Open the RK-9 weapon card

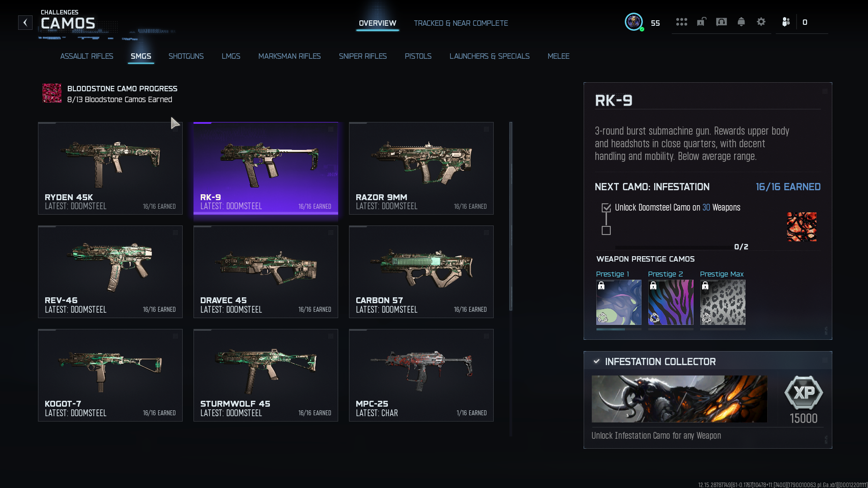tap(266, 168)
